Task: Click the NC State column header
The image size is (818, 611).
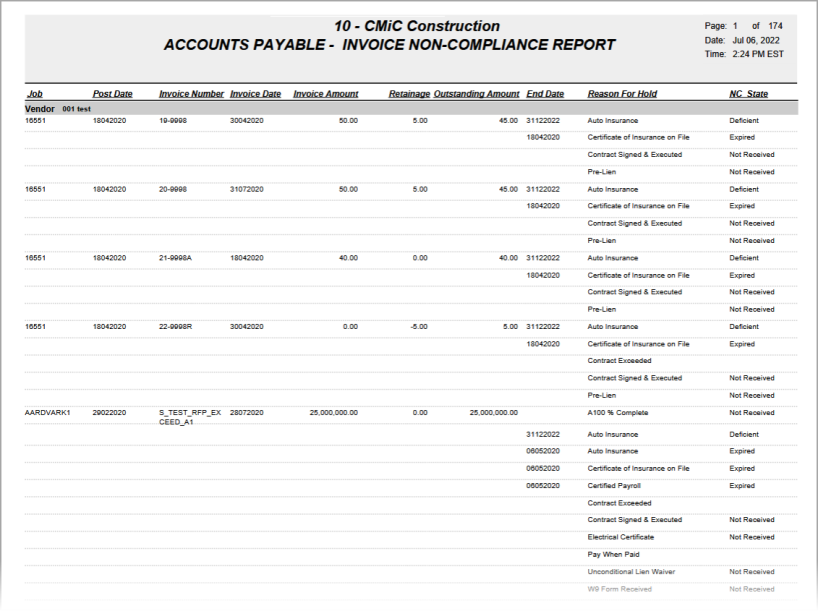Action: 749,94
